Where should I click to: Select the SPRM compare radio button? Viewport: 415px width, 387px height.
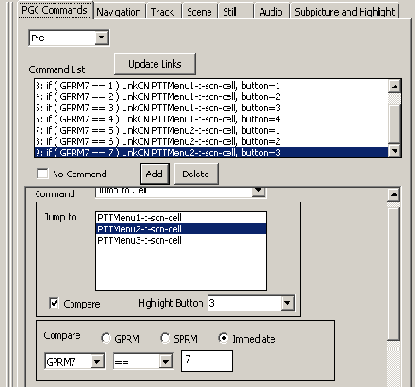[x=165, y=338]
